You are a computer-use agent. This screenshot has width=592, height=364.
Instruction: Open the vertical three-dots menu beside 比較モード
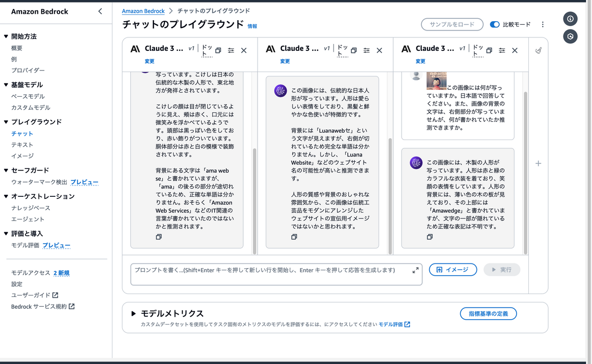[x=543, y=24]
